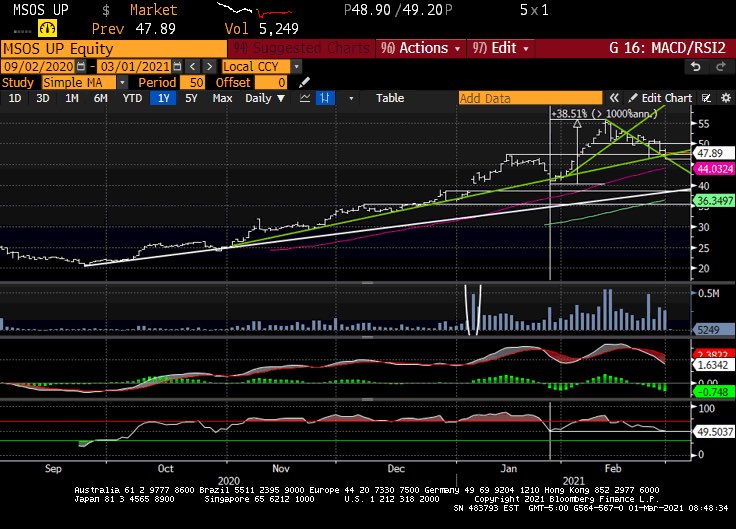Click the yellow gauge icon under MSOS
The width and height of the screenshot is (736, 529).
point(47,29)
